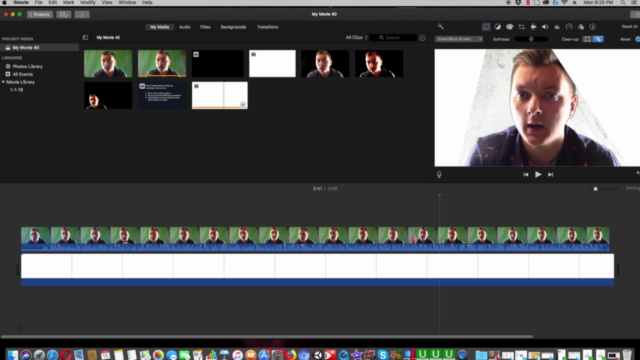
Task: Select the dark blue text slide thumbnail
Action: pos(162,96)
